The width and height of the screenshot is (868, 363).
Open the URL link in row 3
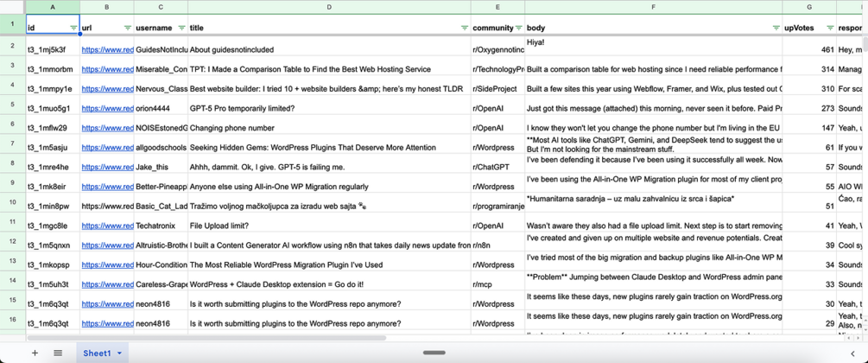[x=107, y=69]
